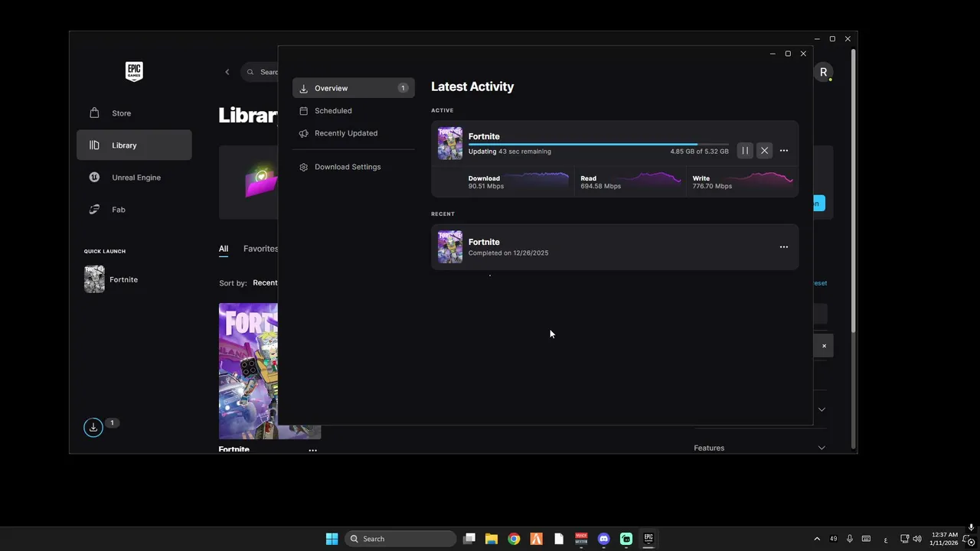The width and height of the screenshot is (980, 551).
Task: Click the "Completed on 12/26/2025" text
Action: pos(508,253)
